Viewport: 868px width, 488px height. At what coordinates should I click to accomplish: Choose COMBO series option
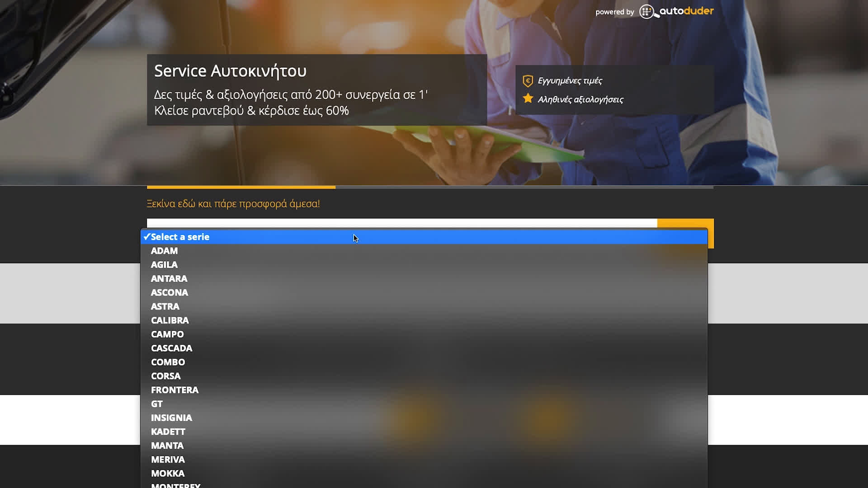168,362
